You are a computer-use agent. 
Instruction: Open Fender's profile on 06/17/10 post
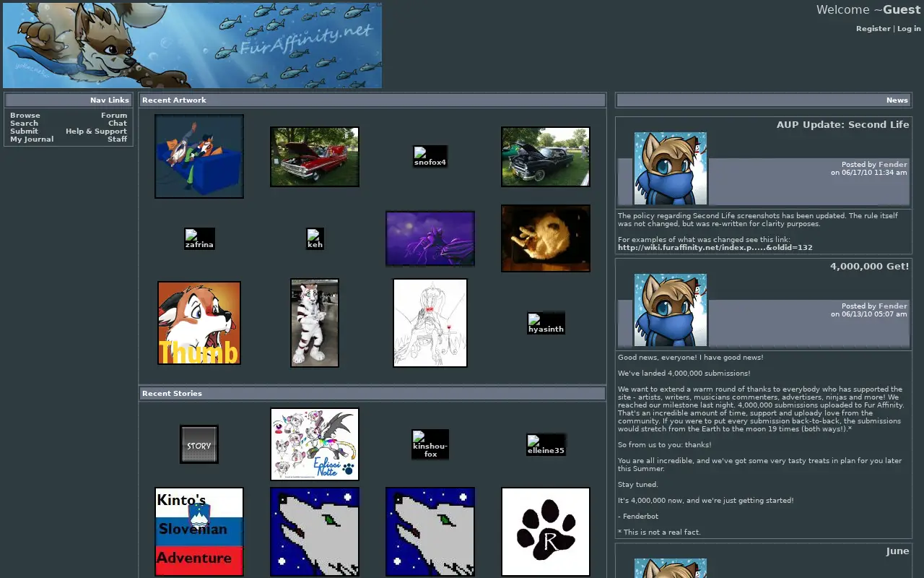[x=893, y=165]
